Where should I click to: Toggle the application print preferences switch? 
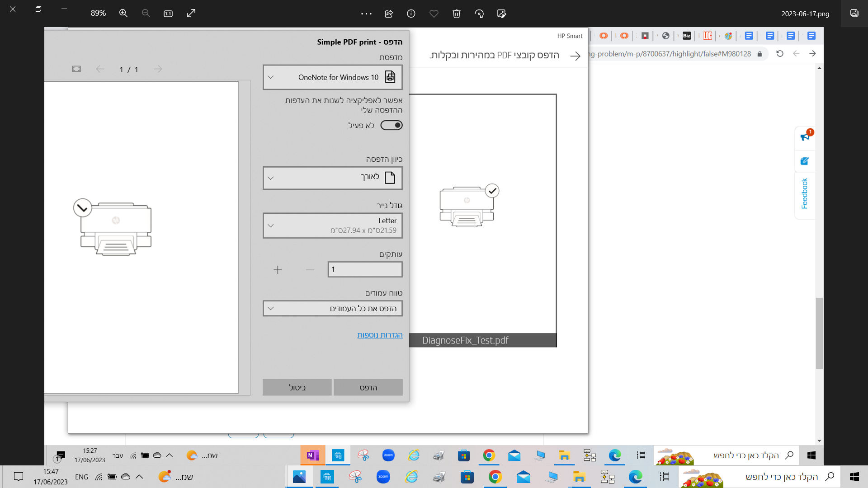pos(392,125)
